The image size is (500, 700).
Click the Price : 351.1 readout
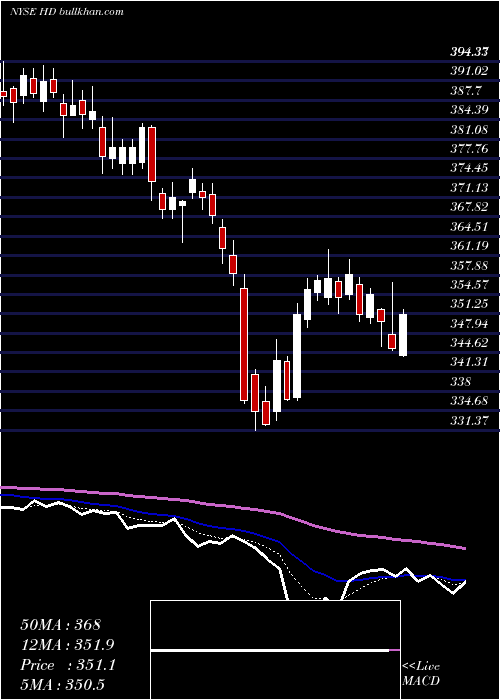coord(68,665)
